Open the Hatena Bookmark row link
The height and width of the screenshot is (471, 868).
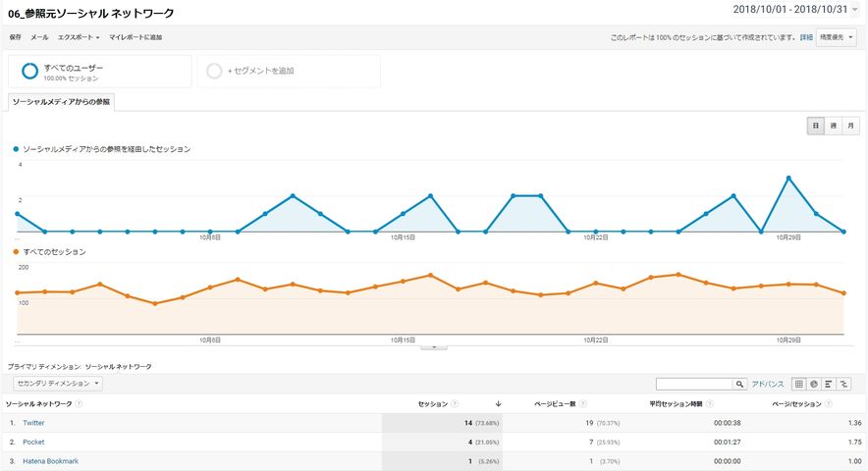coord(50,461)
